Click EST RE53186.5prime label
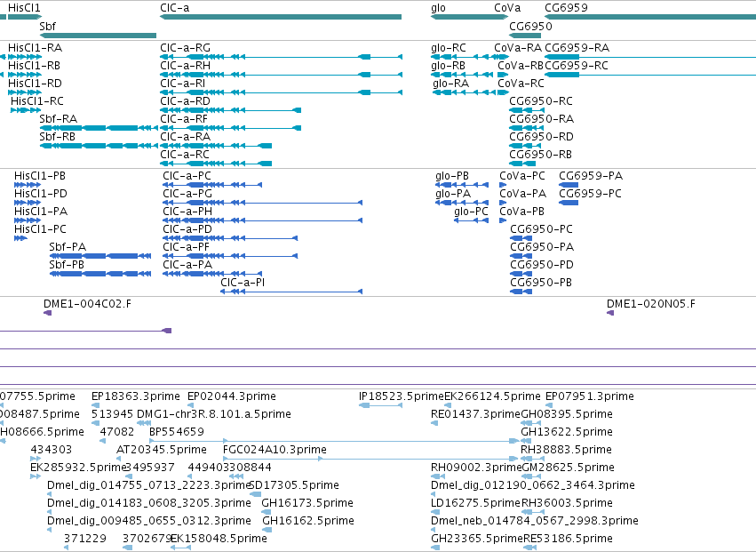The width and height of the screenshot is (756, 552). 568,539
